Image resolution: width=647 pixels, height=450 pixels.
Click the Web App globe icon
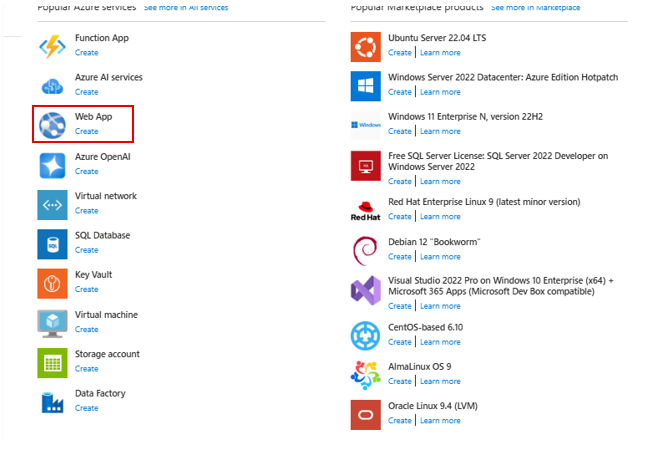click(x=52, y=125)
